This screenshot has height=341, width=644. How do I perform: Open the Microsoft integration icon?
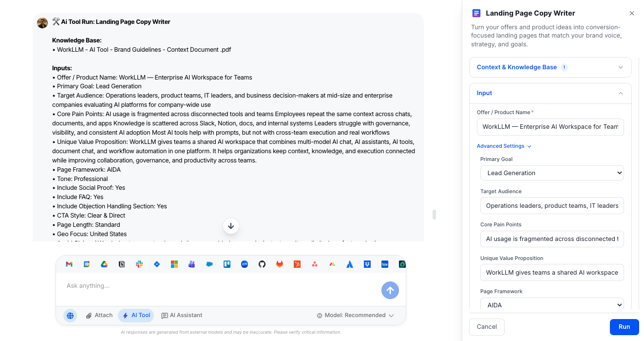point(174,264)
